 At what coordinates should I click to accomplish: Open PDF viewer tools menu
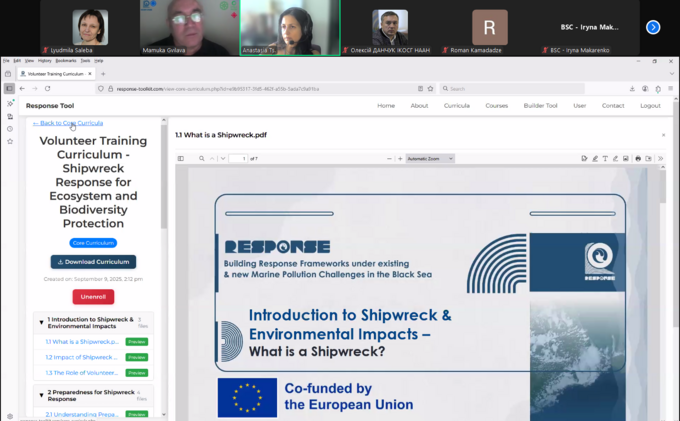coord(660,159)
